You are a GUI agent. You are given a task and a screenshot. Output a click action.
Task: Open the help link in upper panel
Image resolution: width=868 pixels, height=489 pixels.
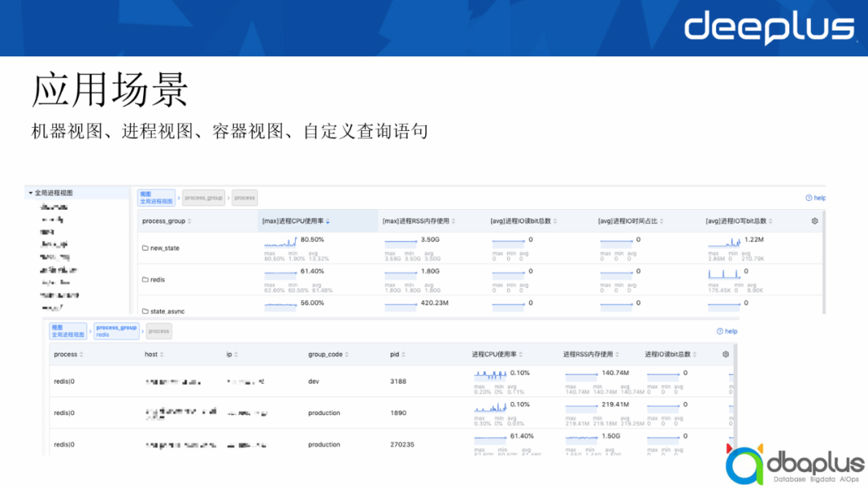click(x=816, y=198)
